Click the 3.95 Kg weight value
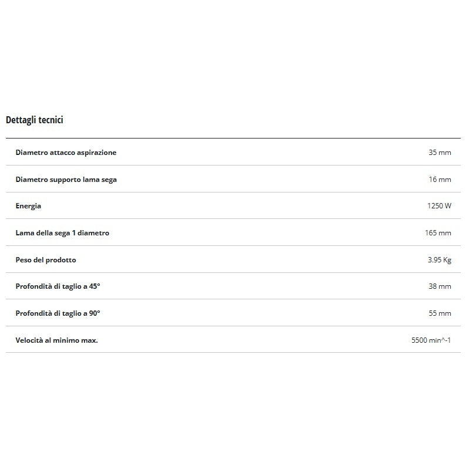 click(439, 260)
